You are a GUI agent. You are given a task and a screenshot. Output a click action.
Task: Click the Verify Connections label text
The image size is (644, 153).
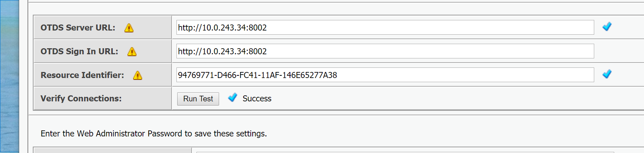[x=81, y=99]
